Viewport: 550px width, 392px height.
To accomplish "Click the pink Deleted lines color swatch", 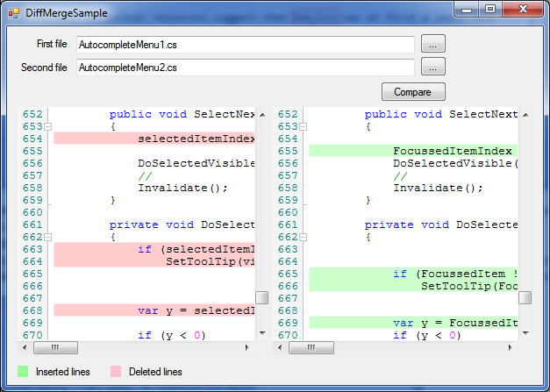I will tap(116, 372).
